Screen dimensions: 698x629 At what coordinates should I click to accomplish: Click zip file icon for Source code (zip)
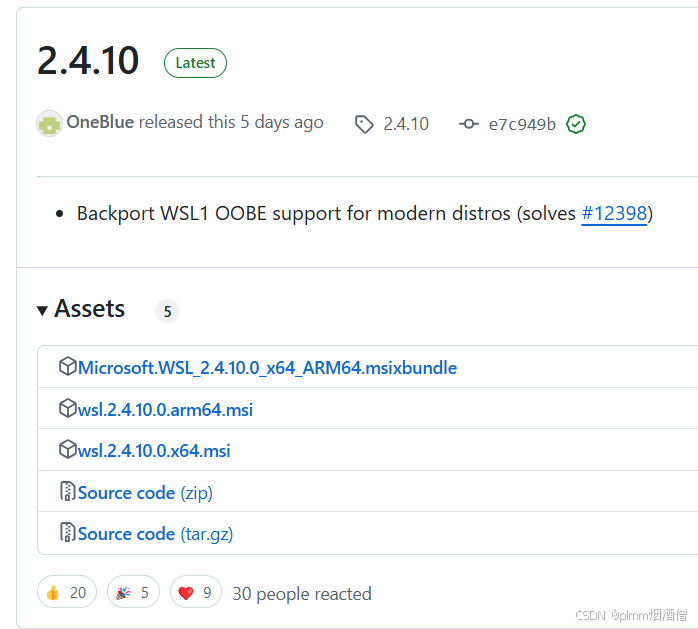point(67,491)
